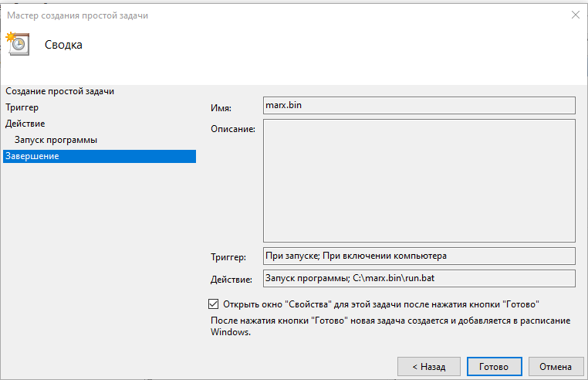Click the task wizard clock icon
588x380 pixels.
[x=17, y=44]
